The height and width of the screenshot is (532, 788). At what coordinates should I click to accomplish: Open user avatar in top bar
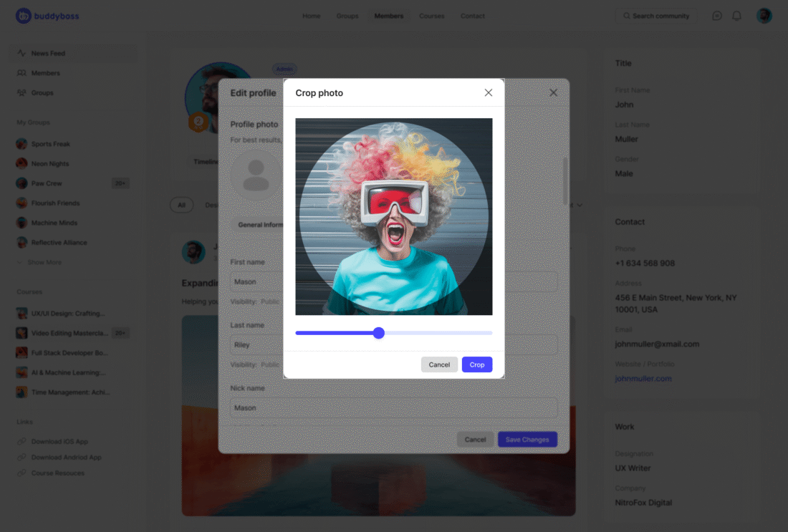[764, 16]
